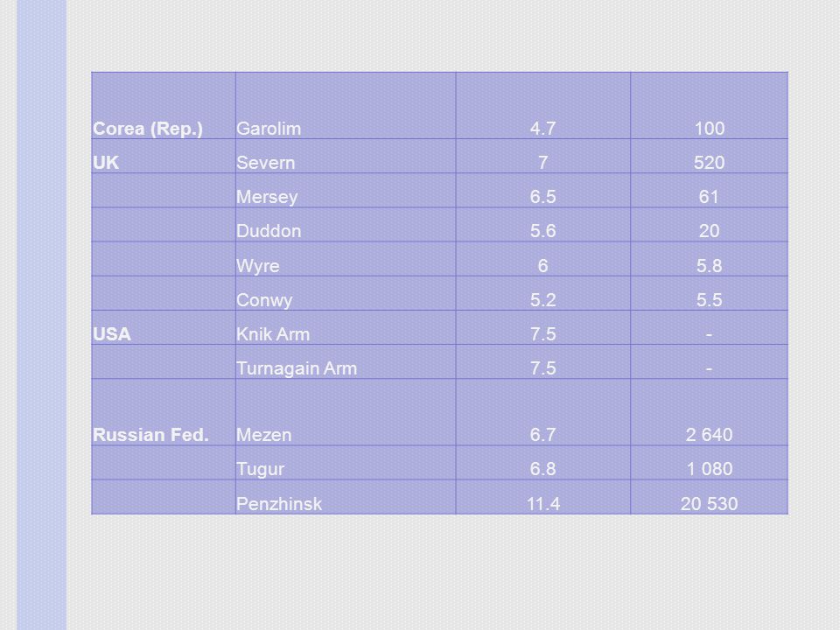Click the Penzhinsk site cell
The height and width of the screenshot is (630, 840).
(346, 497)
